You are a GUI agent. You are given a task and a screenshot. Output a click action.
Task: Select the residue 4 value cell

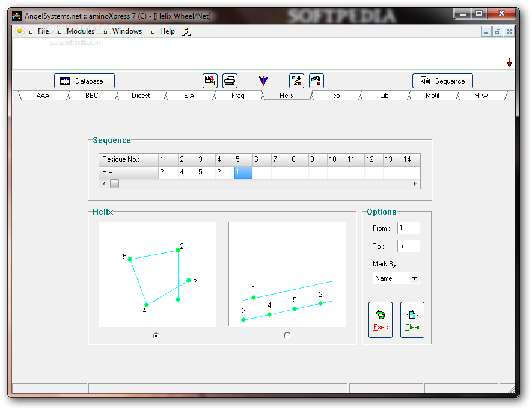[x=225, y=172]
